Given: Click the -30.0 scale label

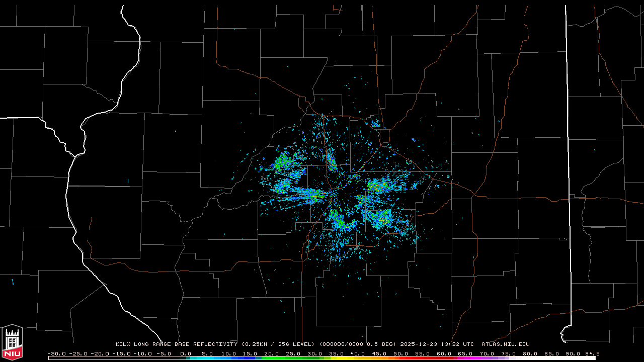Looking at the screenshot, I should click(56, 353).
